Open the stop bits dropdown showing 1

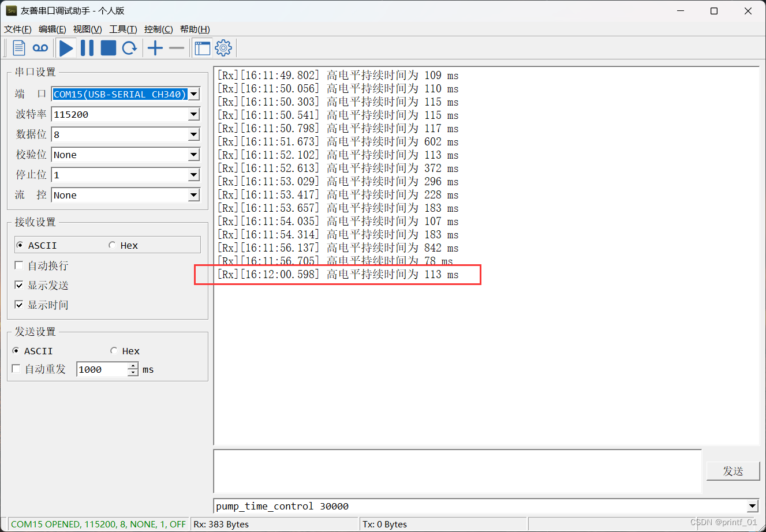[194, 175]
